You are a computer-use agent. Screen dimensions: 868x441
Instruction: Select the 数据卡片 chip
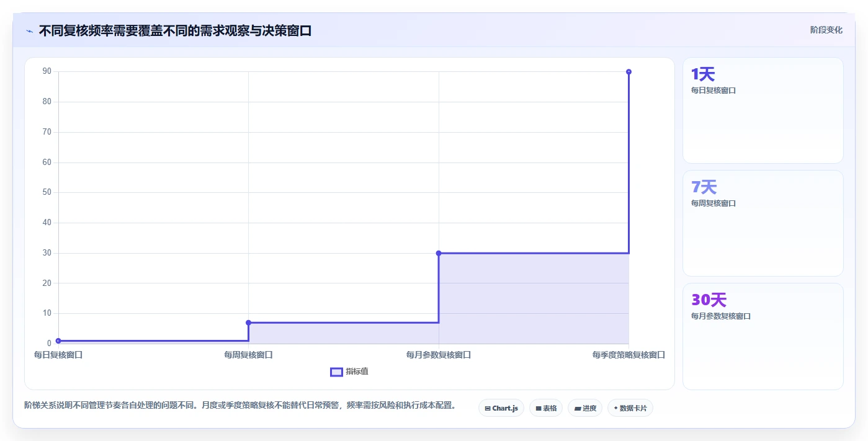pyautogui.click(x=630, y=408)
